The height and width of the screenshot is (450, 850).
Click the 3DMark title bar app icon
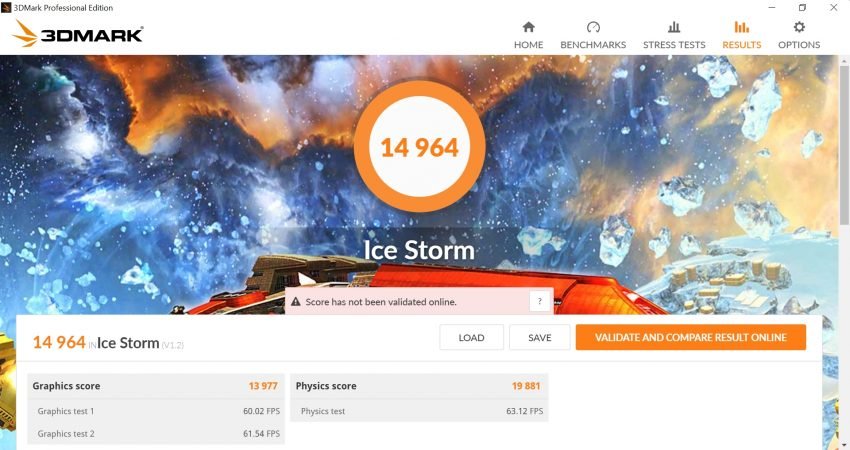pyautogui.click(x=6, y=8)
